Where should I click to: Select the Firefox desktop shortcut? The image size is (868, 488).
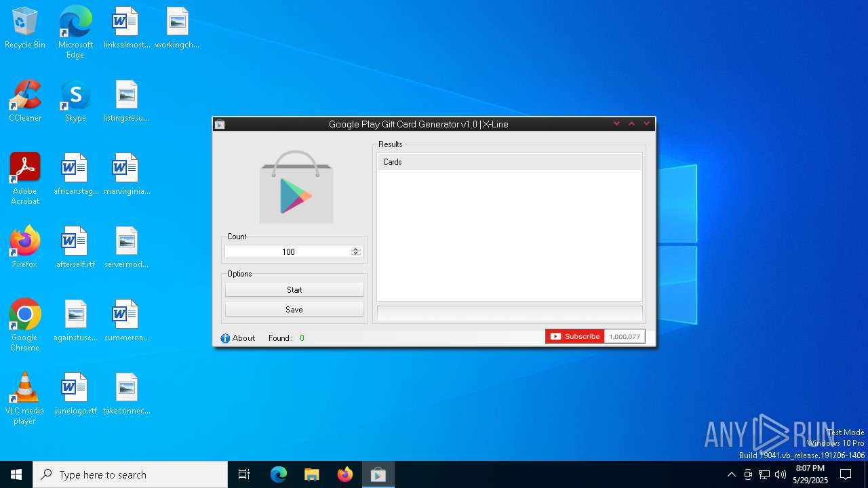tap(25, 247)
